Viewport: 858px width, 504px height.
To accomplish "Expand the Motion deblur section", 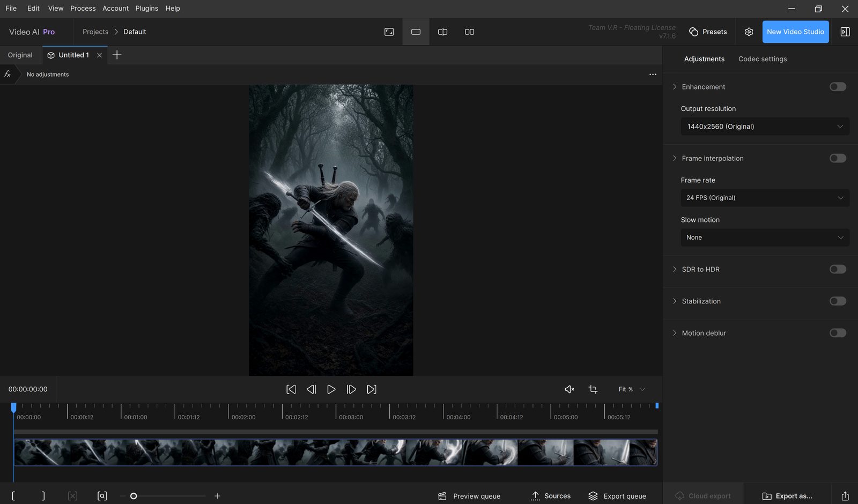I will [675, 333].
